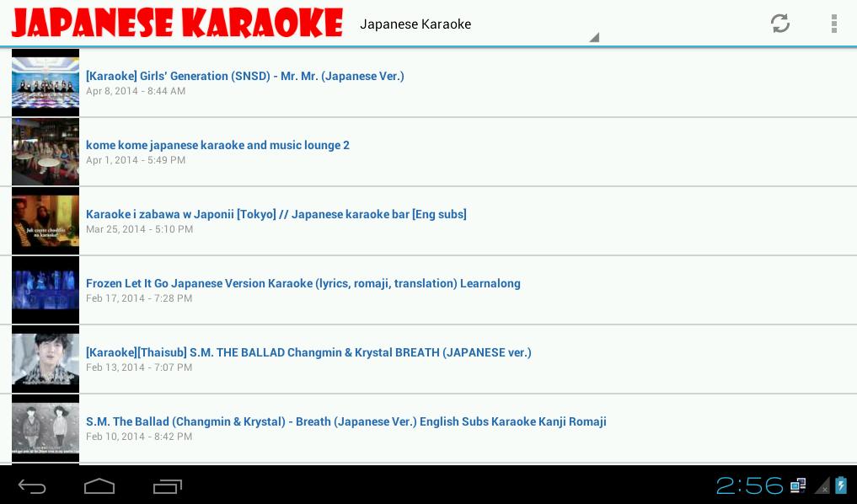The width and height of the screenshot is (857, 504).
Task: Select 'S.M. The Ballad (Changmin & Krystal) - Breath' title
Action: click(346, 421)
